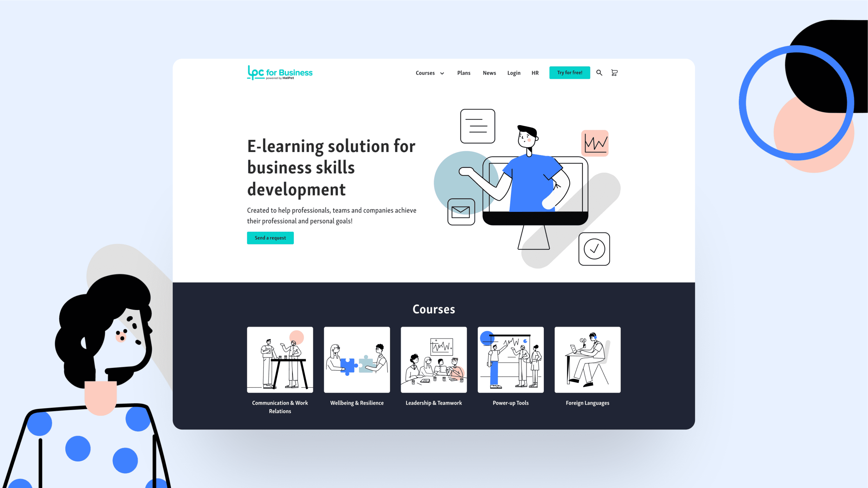Click the Communication & Work Relations course icon
868x488 pixels.
280,359
